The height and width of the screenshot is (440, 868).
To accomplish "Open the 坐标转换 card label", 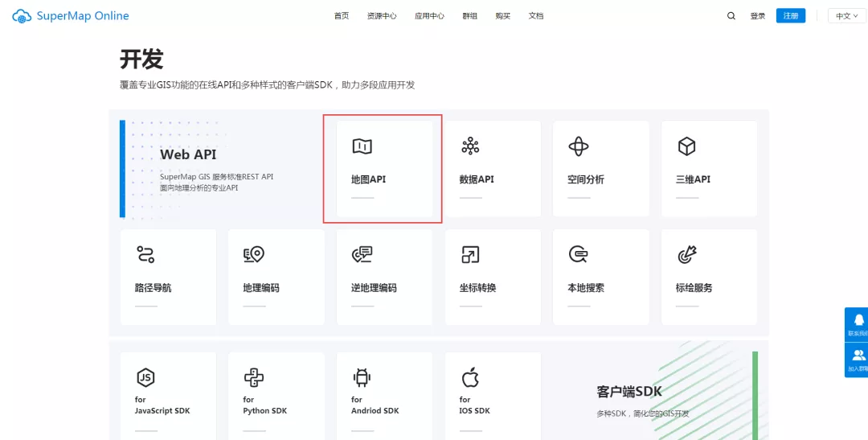I will coord(477,288).
